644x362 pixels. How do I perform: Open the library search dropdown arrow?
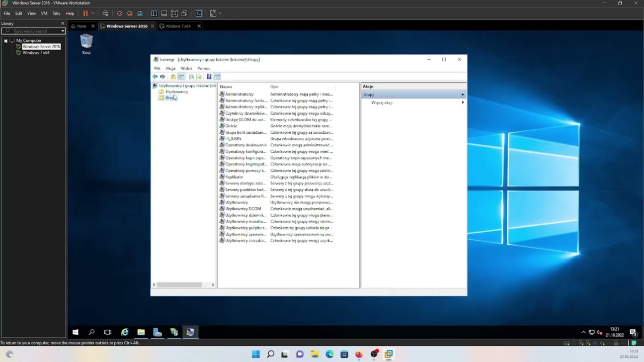pos(62,31)
